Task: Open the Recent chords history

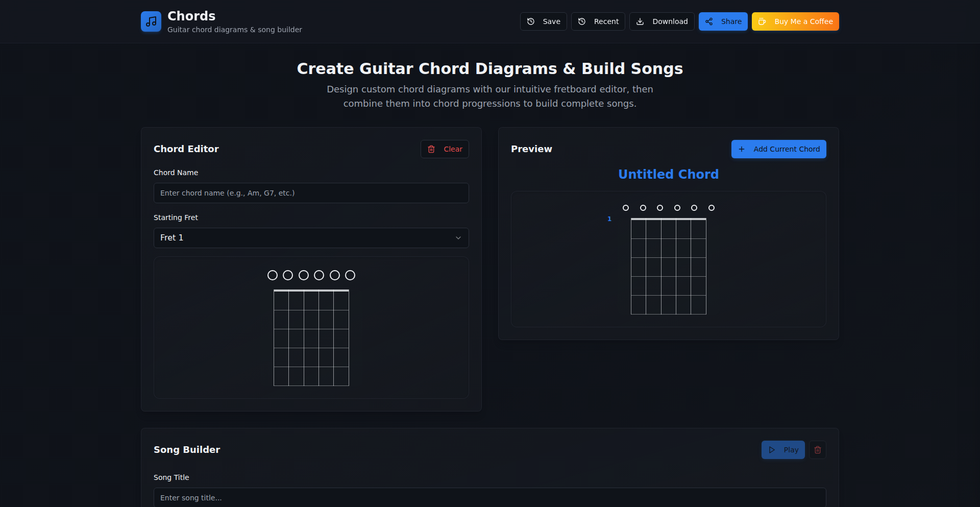Action: (598, 21)
